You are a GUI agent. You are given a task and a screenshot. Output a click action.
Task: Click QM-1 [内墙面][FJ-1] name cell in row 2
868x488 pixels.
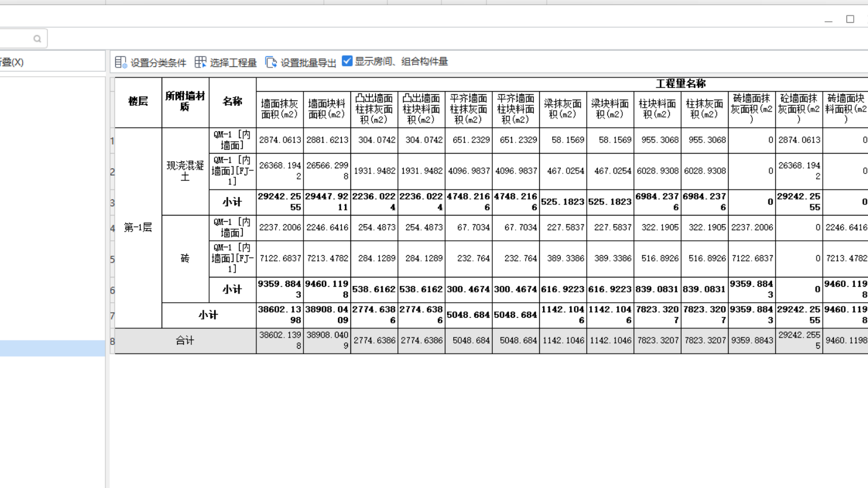click(x=232, y=171)
